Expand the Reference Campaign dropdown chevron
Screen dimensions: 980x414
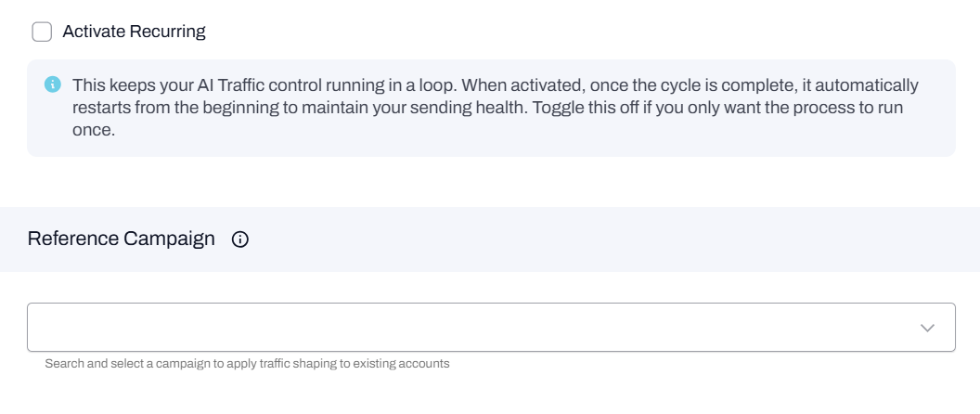(927, 328)
